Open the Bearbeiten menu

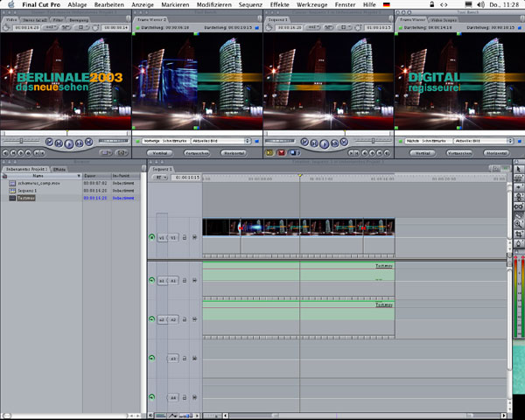pos(108,4)
